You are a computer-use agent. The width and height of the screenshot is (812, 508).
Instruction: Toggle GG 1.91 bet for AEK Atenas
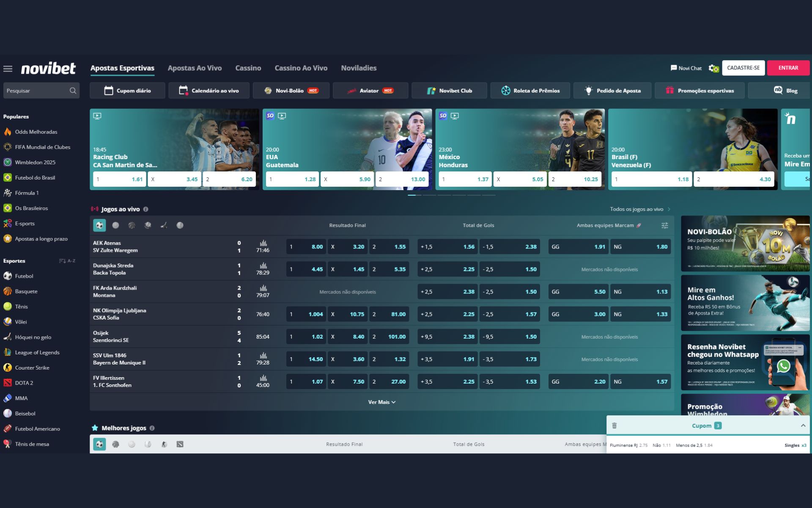[578, 247]
